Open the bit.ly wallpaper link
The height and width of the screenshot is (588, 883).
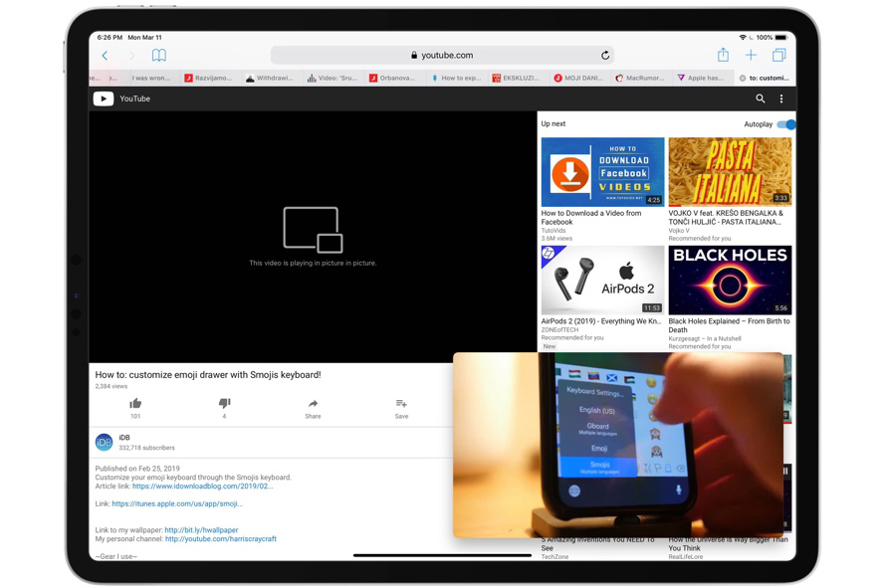point(201,530)
